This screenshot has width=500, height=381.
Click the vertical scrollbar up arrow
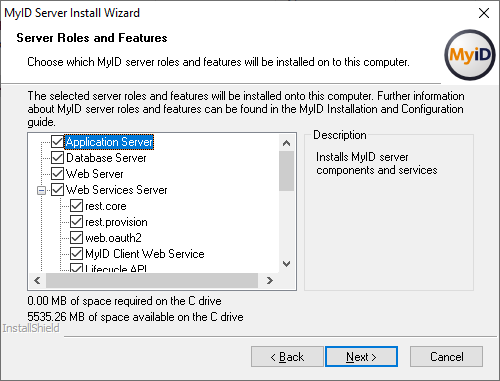coord(286,143)
